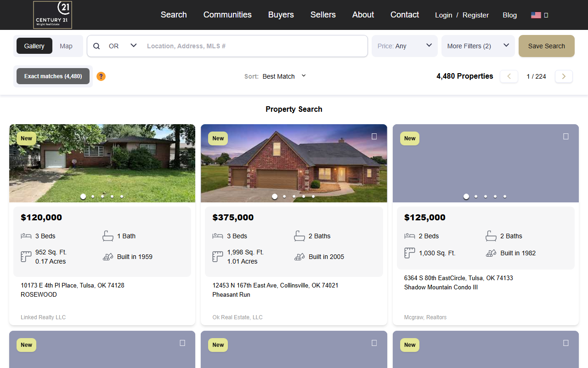This screenshot has height=368, width=588.
Task: Open the $375,000 brick house photo
Action: click(294, 163)
